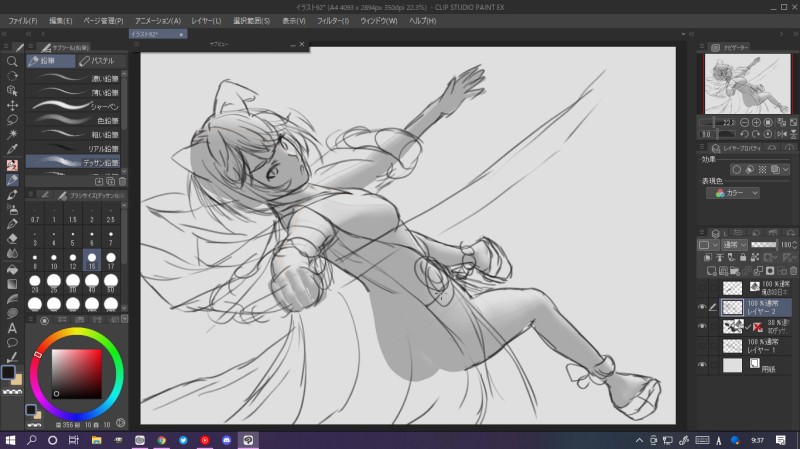The image size is (800, 449).
Task: Select the Fill bucket tool
Action: pyautogui.click(x=12, y=269)
